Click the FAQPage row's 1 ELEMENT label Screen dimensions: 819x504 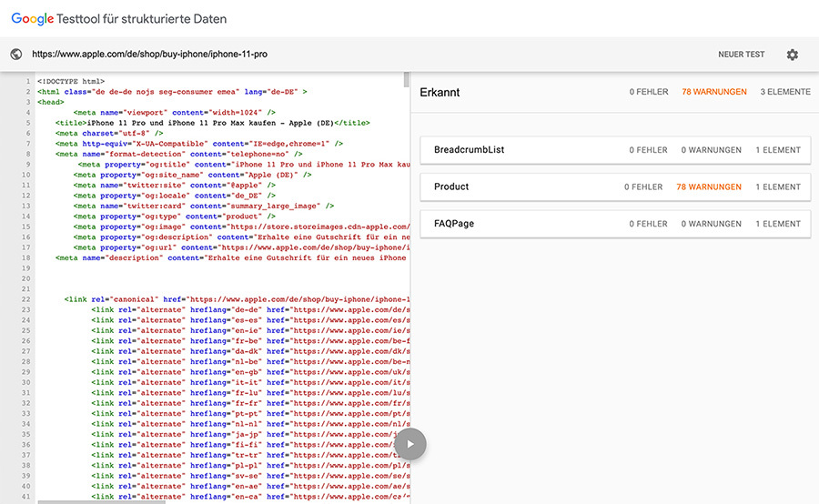pos(778,224)
